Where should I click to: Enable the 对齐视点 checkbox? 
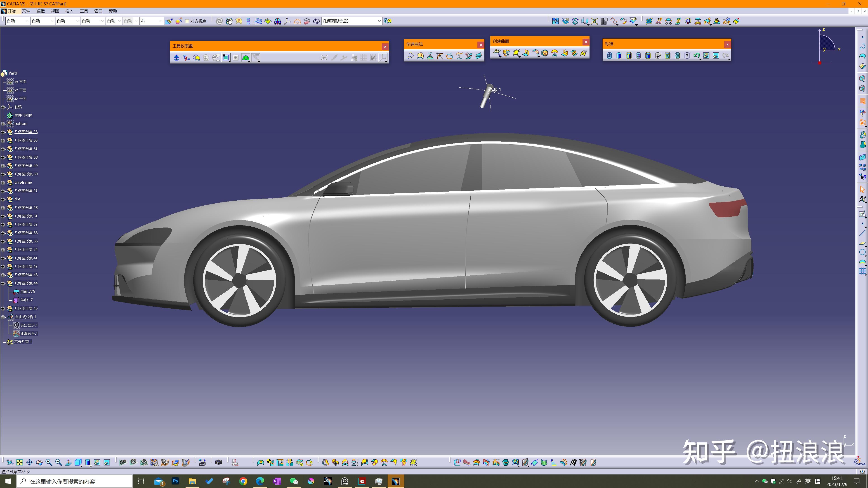187,21
